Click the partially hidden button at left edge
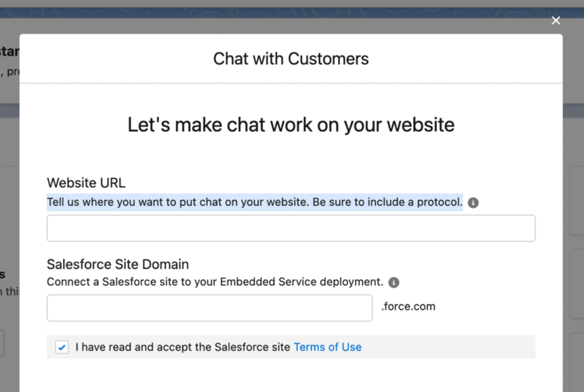This screenshot has height=392, width=584. [x=3, y=344]
